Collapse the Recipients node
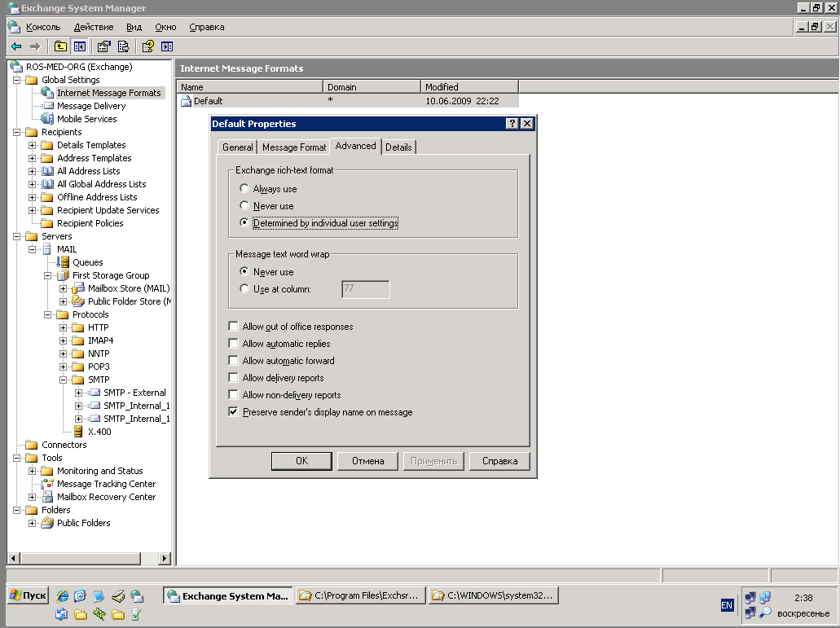Image resolution: width=840 pixels, height=628 pixels. tap(16, 132)
